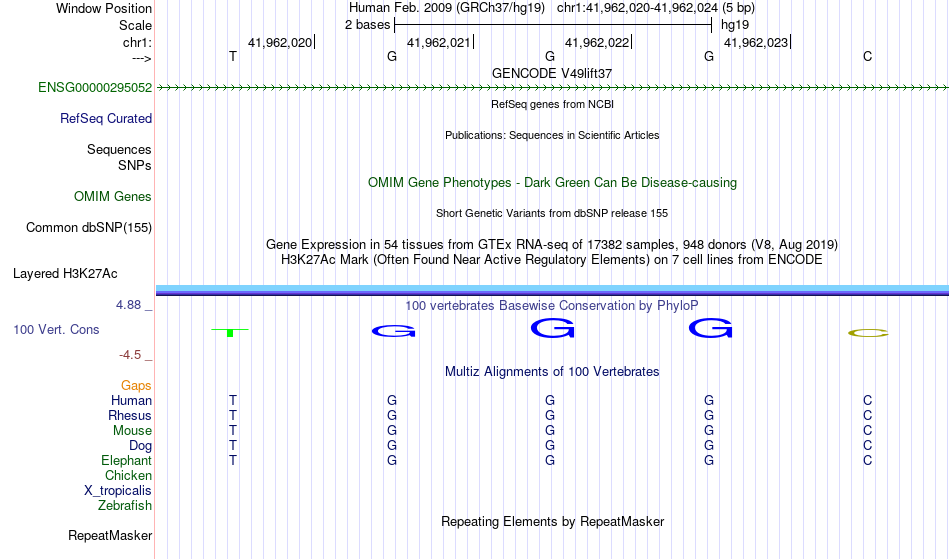Select the Chicken species label
The width and height of the screenshot is (950, 559).
tap(128, 475)
